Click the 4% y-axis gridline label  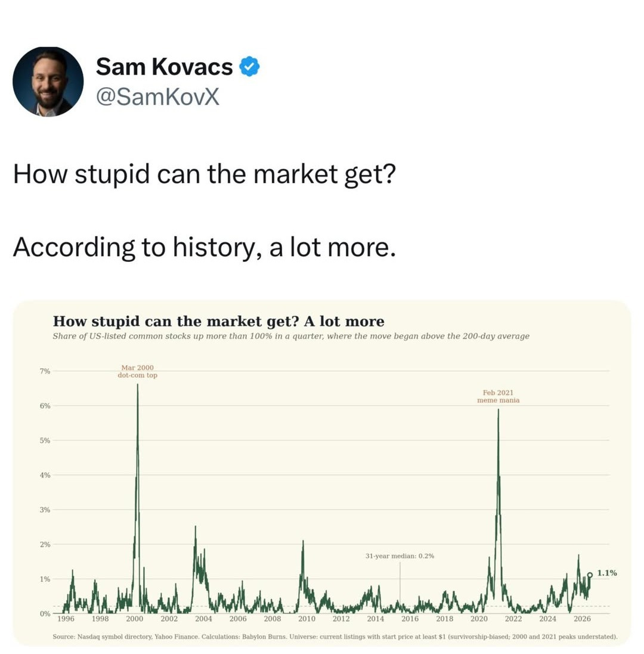tap(45, 475)
